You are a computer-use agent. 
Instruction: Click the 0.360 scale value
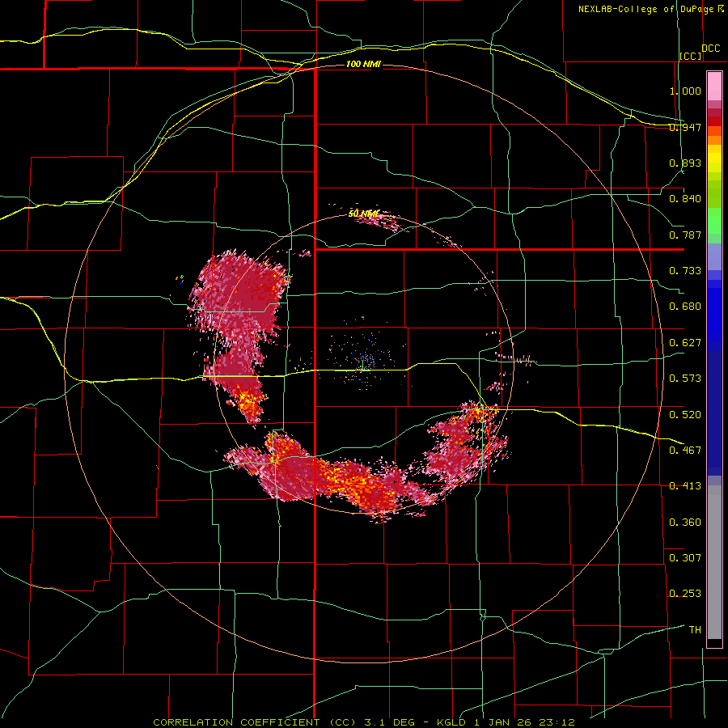pos(685,523)
